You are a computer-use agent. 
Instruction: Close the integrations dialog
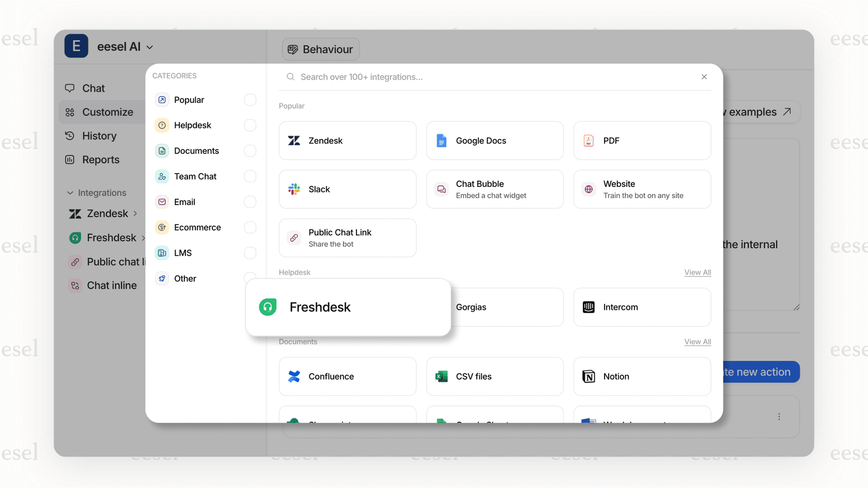click(704, 77)
